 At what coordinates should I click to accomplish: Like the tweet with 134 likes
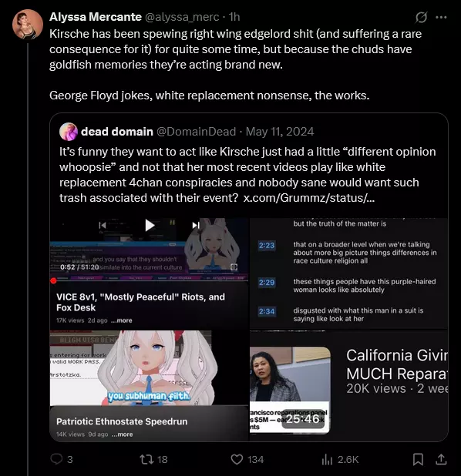pyautogui.click(x=237, y=459)
